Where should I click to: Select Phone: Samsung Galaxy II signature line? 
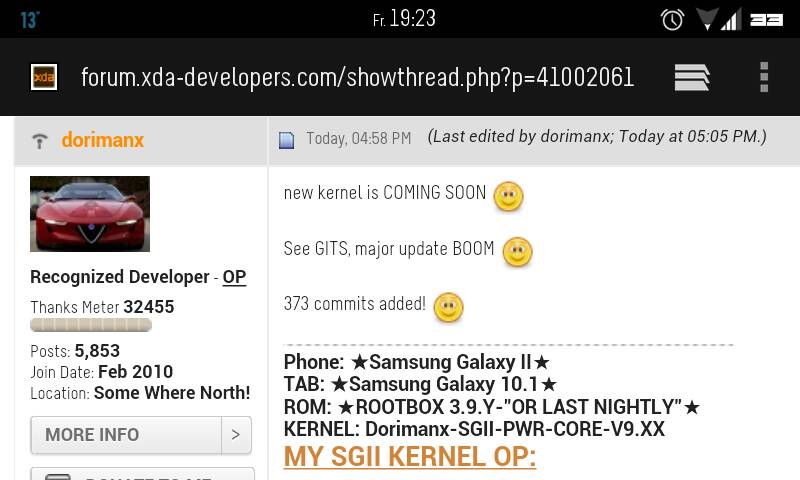coord(417,362)
